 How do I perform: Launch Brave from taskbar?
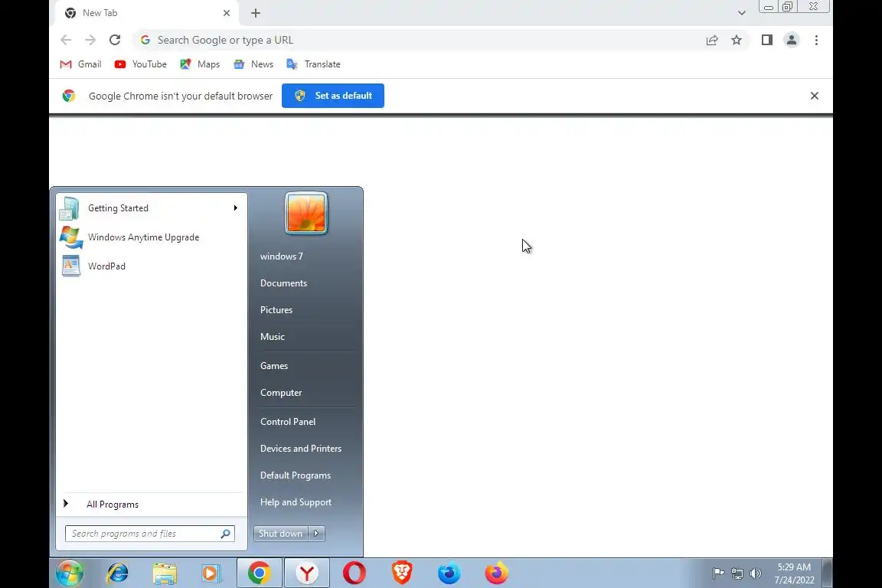tap(402, 573)
